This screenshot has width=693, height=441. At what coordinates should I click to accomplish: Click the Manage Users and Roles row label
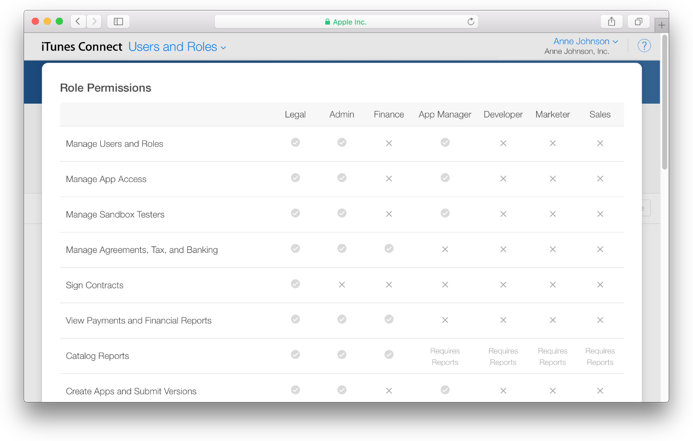[x=114, y=144]
